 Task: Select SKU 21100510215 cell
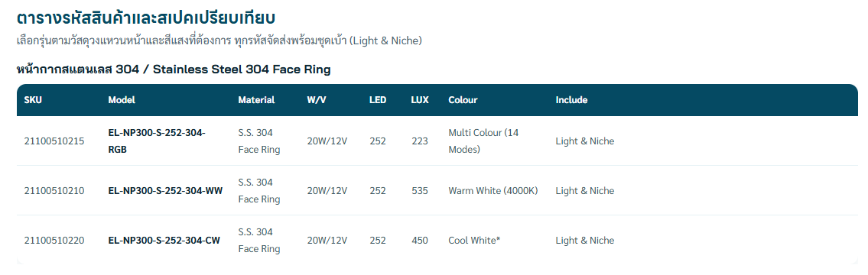coord(54,141)
